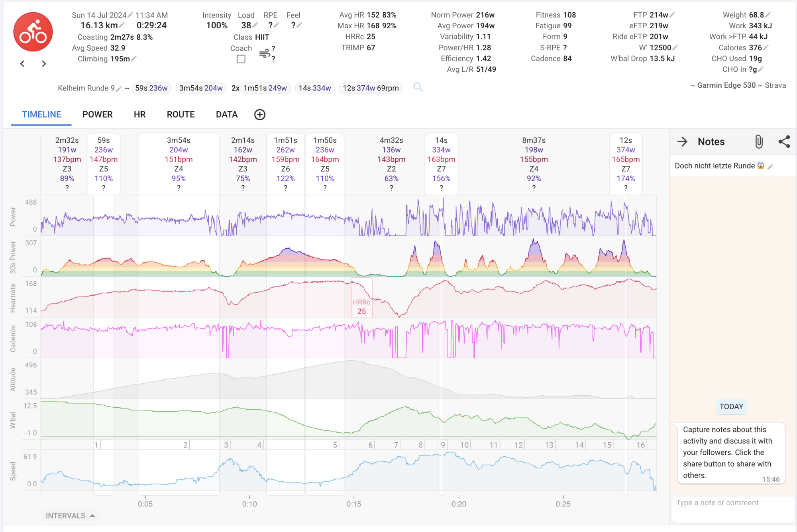The height and width of the screenshot is (532, 797).
Task: Click the note comment input field
Action: [x=732, y=508]
